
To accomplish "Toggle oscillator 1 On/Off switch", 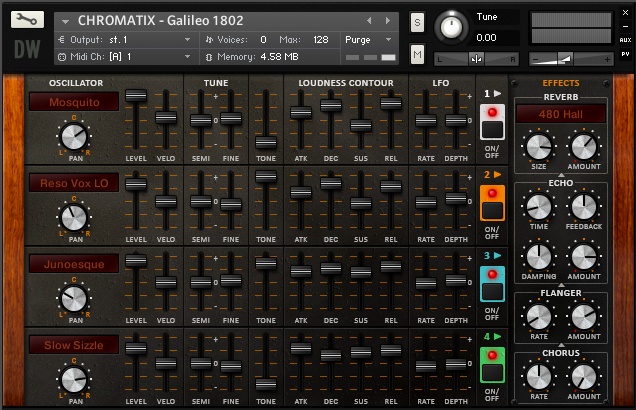I will point(491,128).
